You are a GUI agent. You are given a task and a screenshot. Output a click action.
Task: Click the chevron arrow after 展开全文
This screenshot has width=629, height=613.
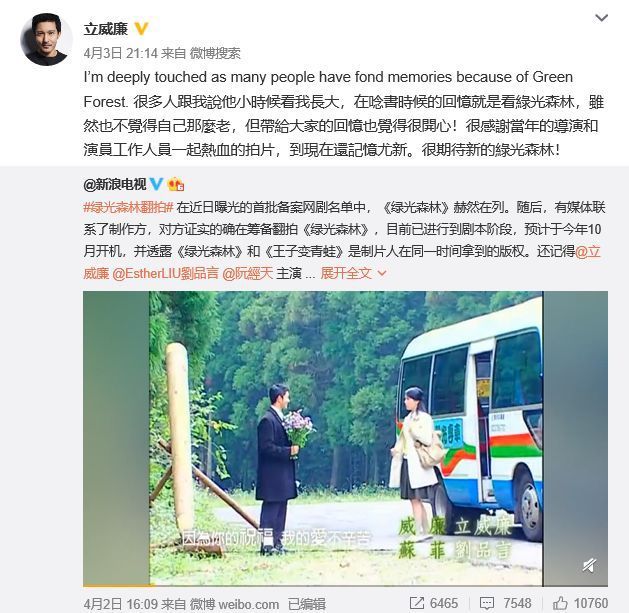382,274
